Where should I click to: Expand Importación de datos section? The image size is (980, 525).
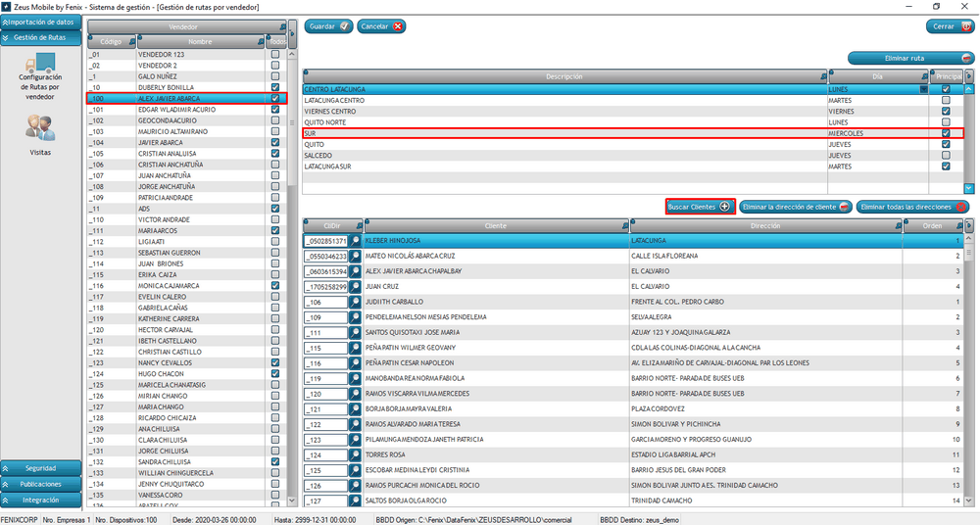40,22
